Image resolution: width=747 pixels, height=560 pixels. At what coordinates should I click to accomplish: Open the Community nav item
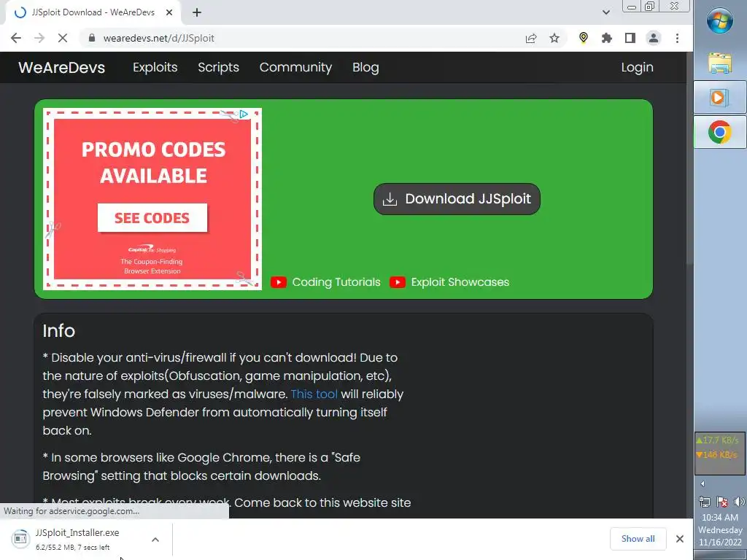(295, 67)
